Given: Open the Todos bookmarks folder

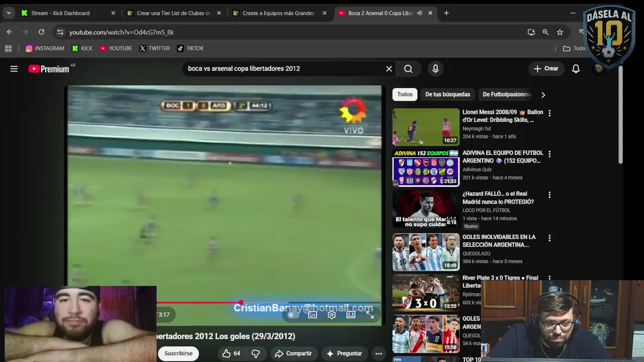Looking at the screenshot, I should tap(574, 48).
